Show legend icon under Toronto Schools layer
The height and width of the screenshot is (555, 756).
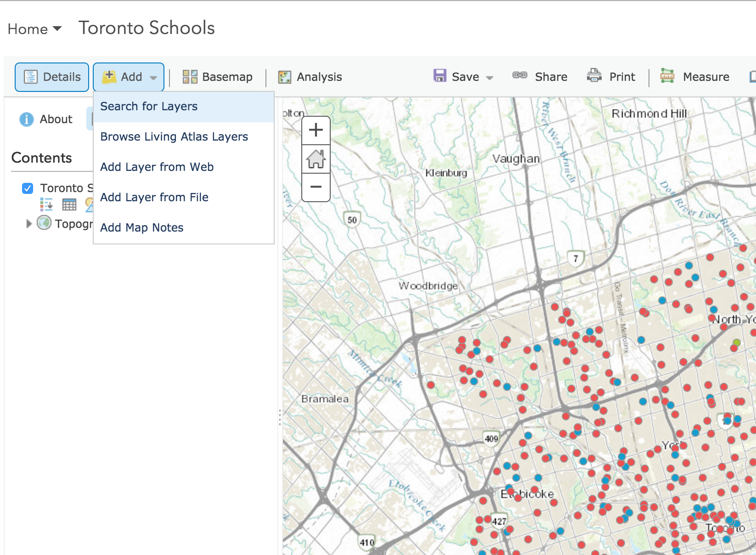tap(46, 204)
